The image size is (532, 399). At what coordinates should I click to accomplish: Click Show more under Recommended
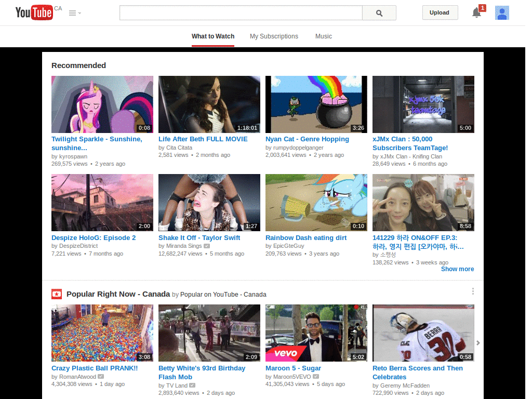point(457,269)
